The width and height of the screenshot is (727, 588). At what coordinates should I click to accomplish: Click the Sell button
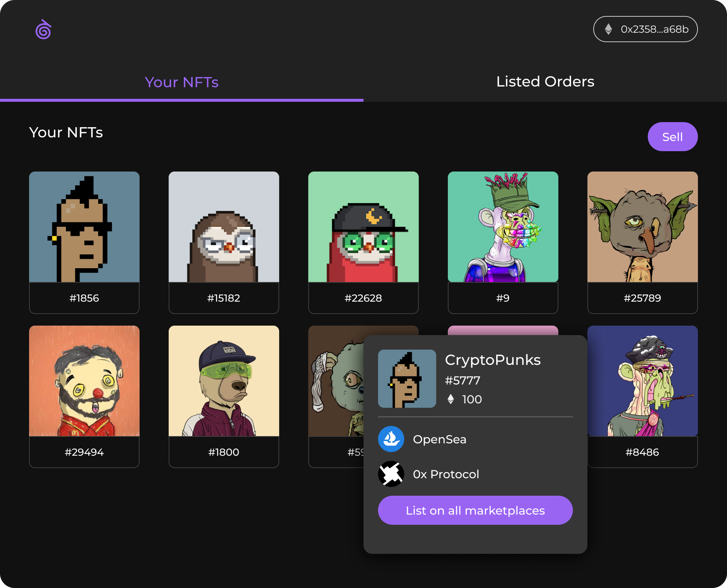pyautogui.click(x=672, y=137)
